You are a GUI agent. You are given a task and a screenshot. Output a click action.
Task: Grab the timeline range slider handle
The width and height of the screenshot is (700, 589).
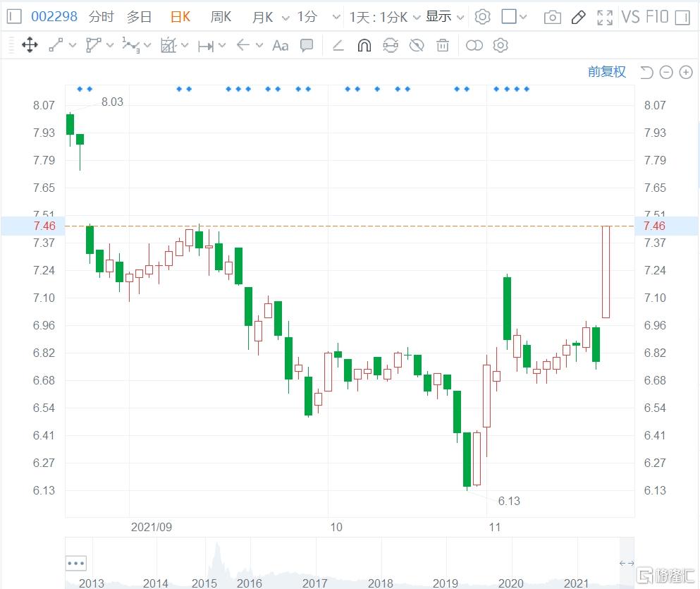627,563
